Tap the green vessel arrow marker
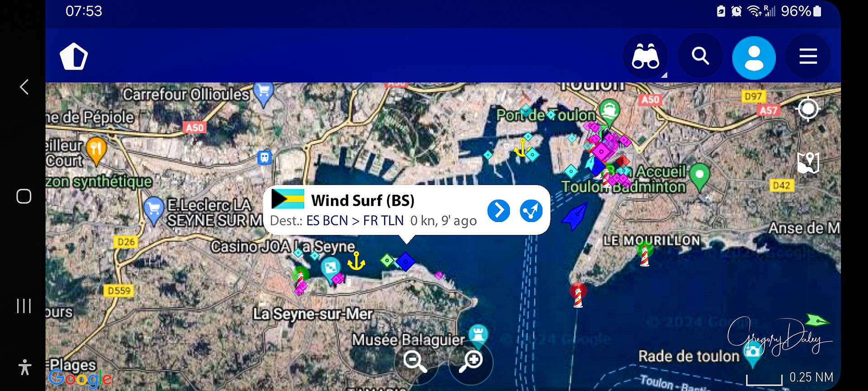Image resolution: width=868 pixels, height=391 pixels. pyautogui.click(x=817, y=320)
